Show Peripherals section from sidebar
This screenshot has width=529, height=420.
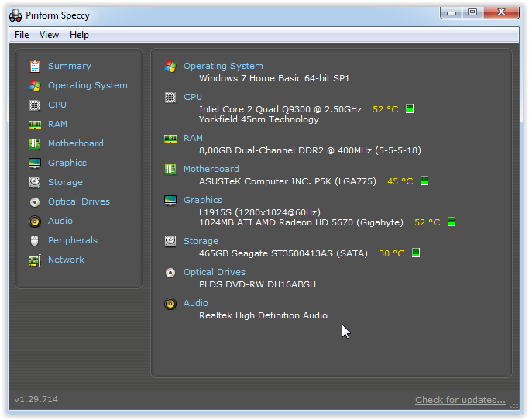click(x=73, y=240)
